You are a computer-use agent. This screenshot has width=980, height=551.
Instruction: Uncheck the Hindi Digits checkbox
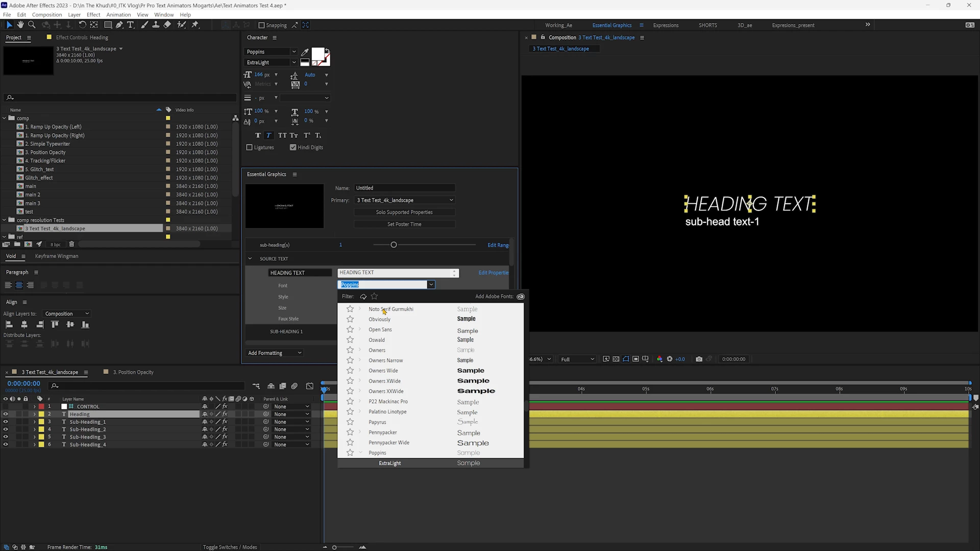293,147
